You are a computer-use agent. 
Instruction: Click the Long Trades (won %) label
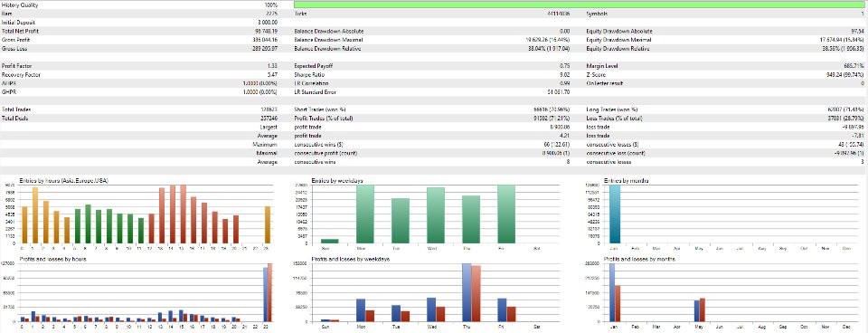click(612, 109)
